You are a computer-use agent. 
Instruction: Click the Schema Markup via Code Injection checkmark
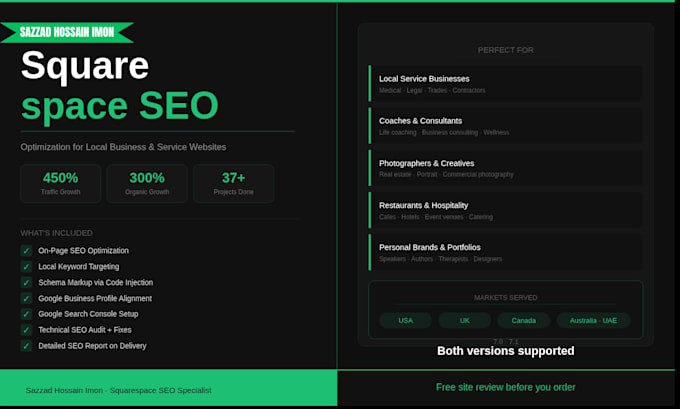pos(26,283)
